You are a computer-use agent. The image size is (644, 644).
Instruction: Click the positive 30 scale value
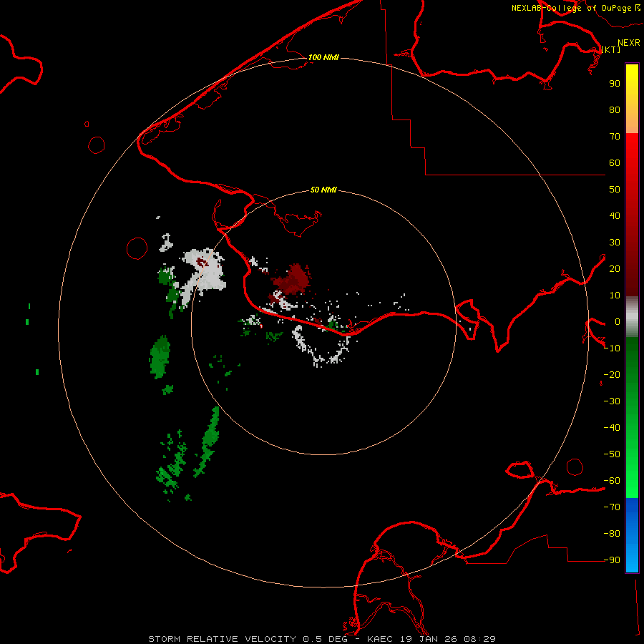tap(615, 243)
